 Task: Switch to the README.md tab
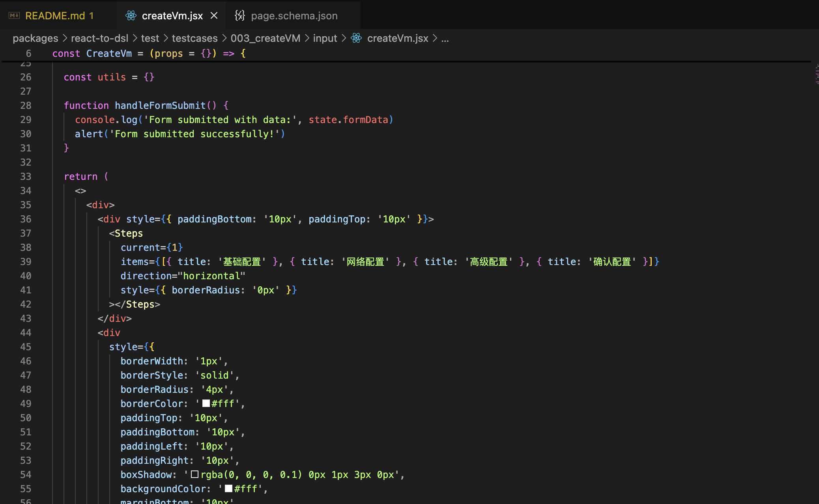pos(55,16)
